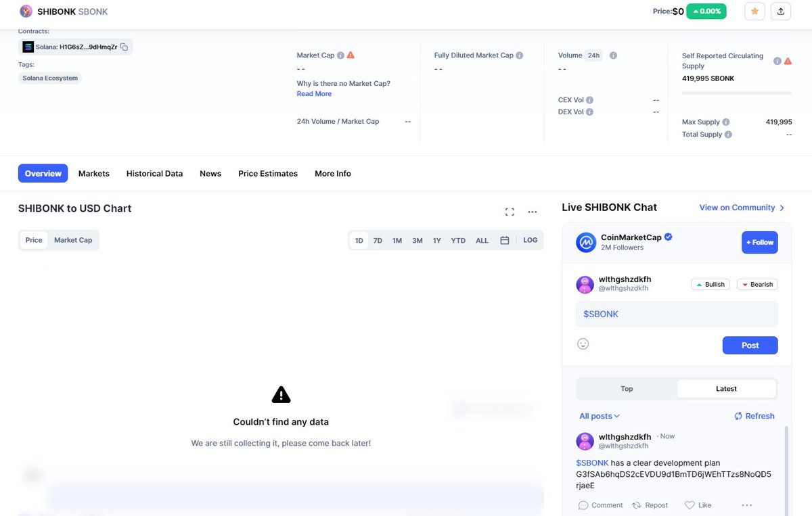Open Volume info icon

click(x=613, y=55)
